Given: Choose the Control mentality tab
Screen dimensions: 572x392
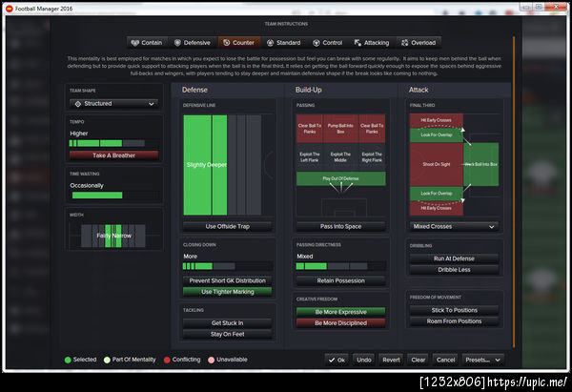Looking at the screenshot, I should tap(328, 43).
